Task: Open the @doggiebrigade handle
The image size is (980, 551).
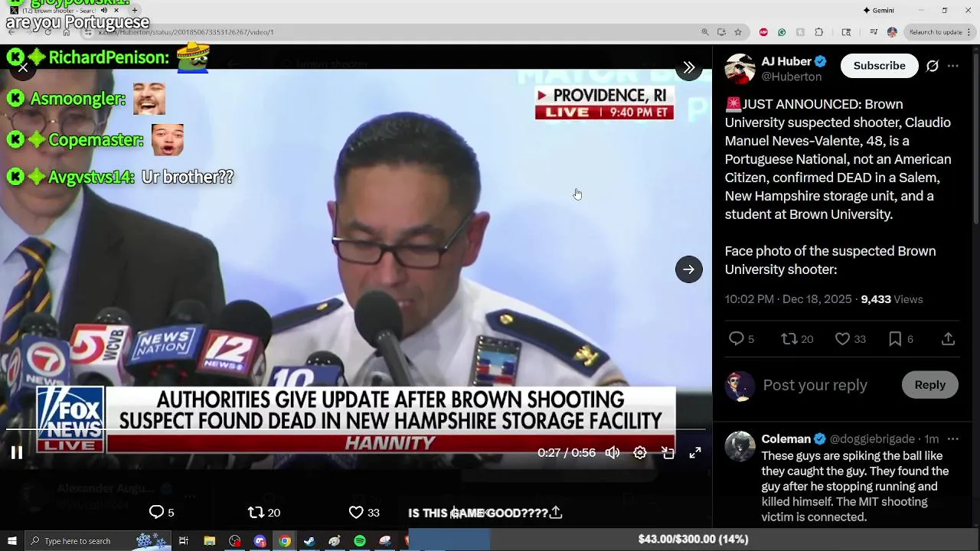Action: click(872, 439)
